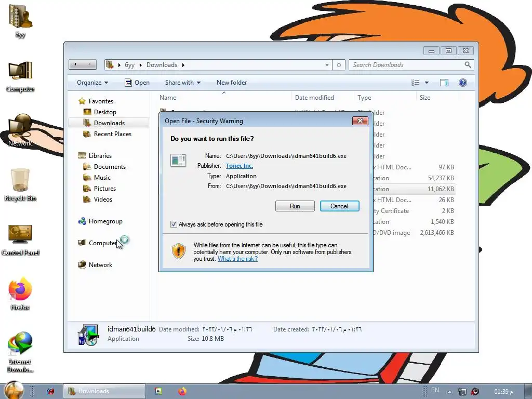Screen dimensions: 532x399
Task: Click the shield warning icon in dialog
Action: (179, 251)
